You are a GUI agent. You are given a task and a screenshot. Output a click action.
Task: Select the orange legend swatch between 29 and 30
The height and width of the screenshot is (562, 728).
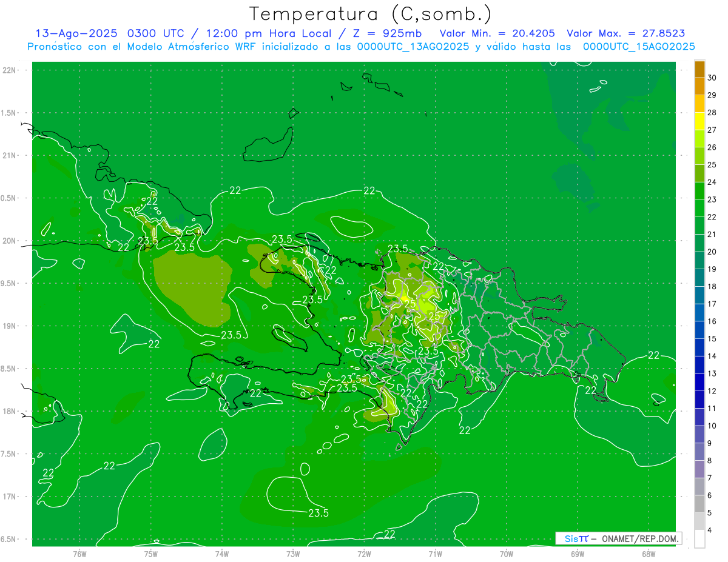coord(699,87)
